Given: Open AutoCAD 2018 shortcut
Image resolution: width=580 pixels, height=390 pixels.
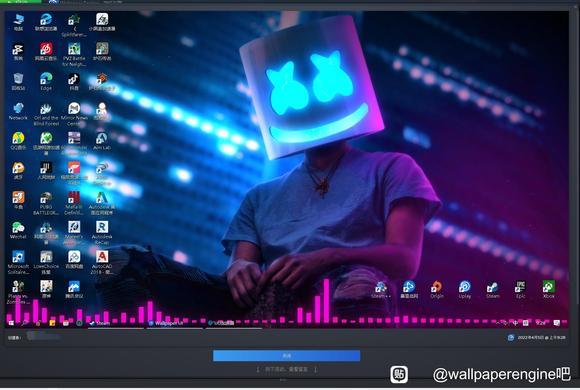Looking at the screenshot, I should click(x=102, y=262).
